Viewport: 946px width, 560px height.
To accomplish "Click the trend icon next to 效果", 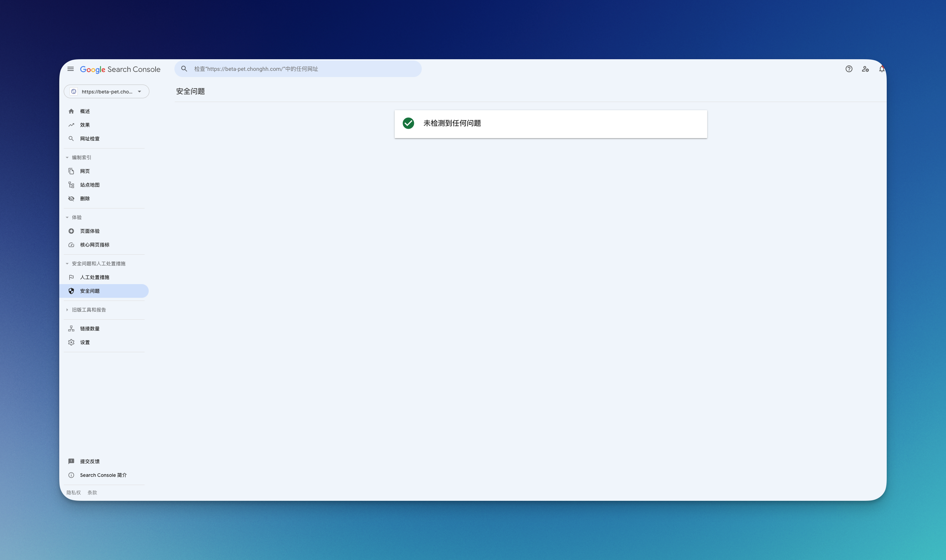I will tap(71, 125).
